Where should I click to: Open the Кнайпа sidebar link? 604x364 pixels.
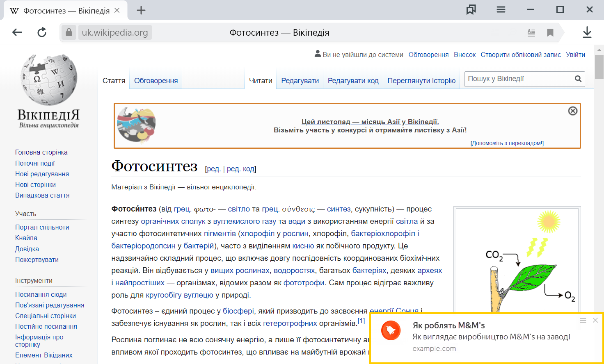coord(26,238)
